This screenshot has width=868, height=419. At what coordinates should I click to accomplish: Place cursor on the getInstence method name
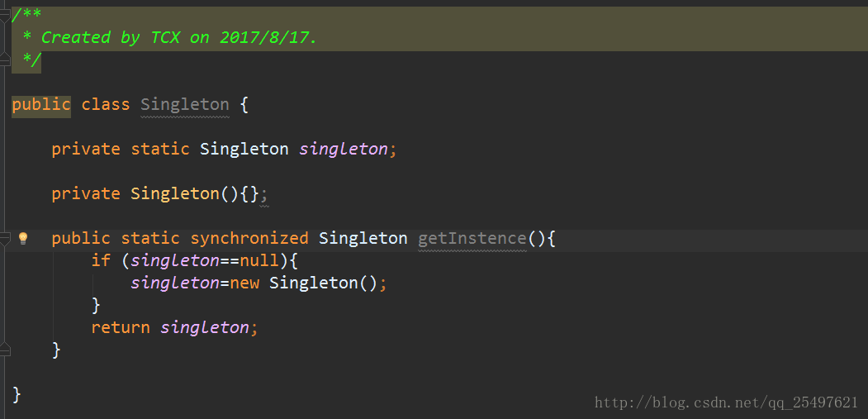tap(472, 238)
